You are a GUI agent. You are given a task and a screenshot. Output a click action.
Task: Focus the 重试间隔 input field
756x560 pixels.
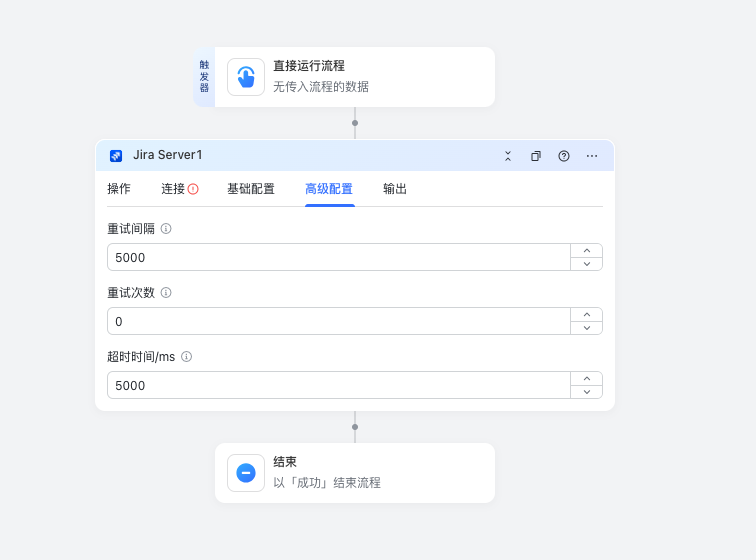339,257
